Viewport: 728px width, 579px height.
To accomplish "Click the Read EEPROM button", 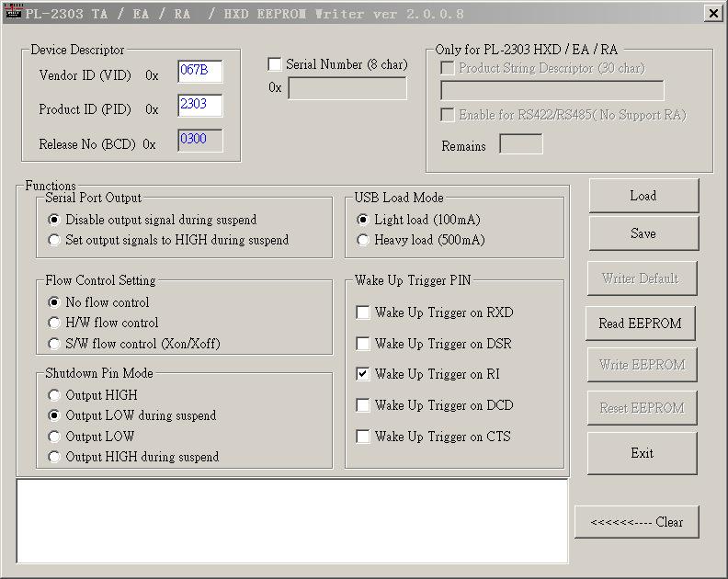I will tap(641, 324).
